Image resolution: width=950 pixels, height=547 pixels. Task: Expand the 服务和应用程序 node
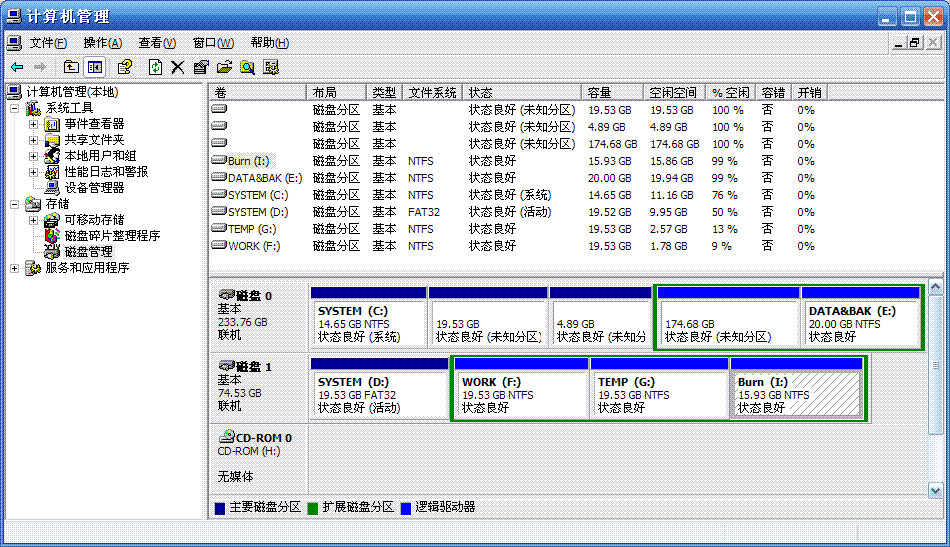[14, 268]
